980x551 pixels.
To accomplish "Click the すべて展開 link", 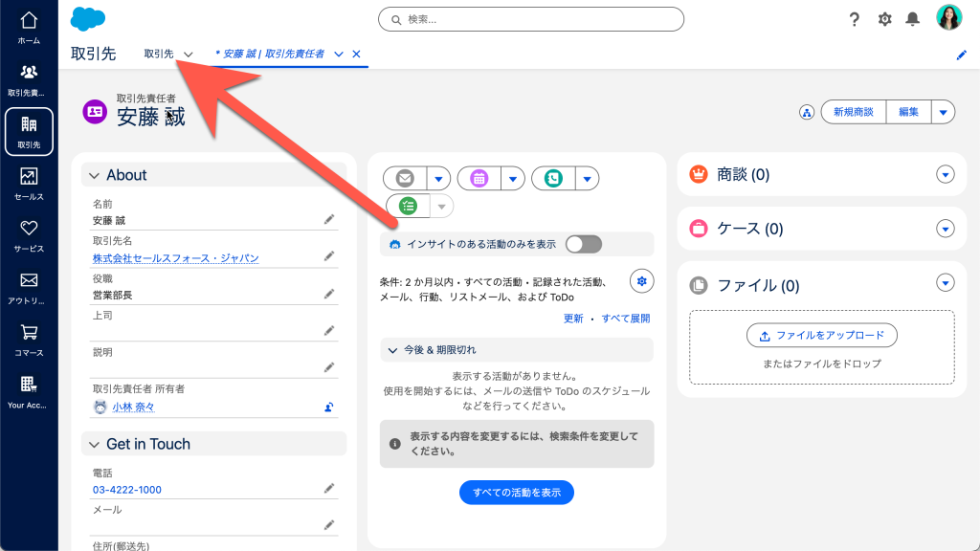I will (x=625, y=319).
